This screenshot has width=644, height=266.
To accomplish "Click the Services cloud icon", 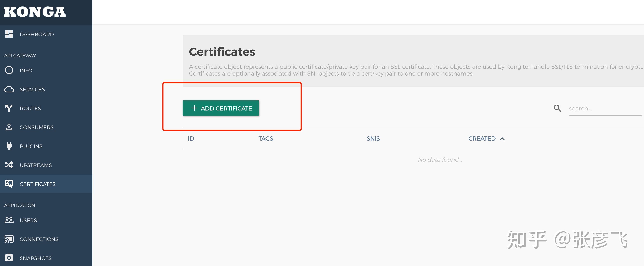I will [x=9, y=89].
